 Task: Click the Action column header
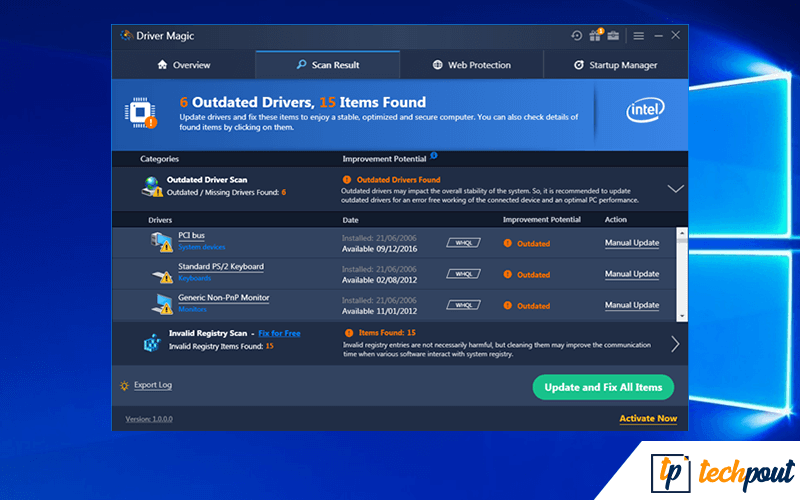[x=615, y=219]
